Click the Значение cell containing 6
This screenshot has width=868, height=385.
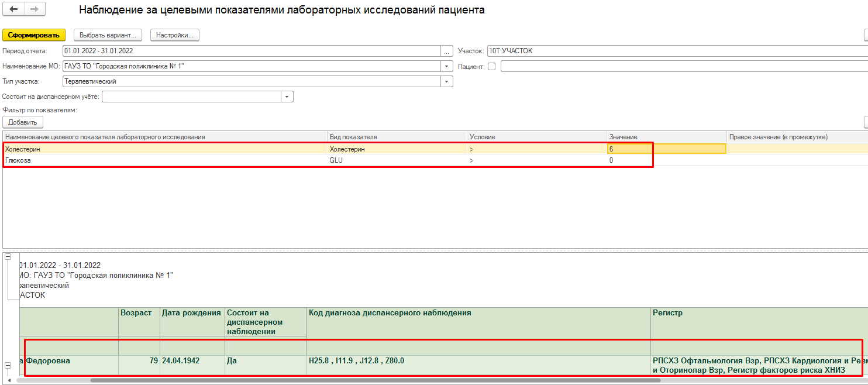coord(666,149)
